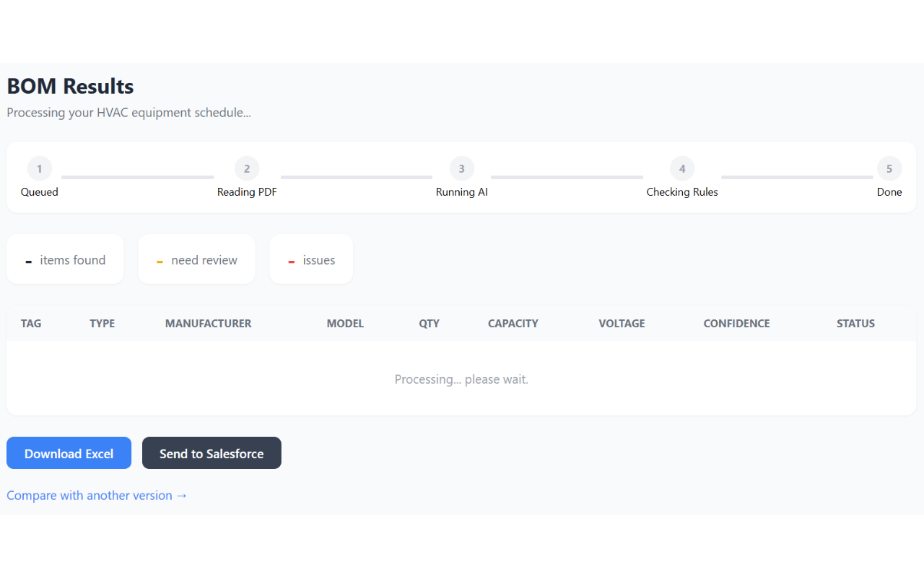This screenshot has height=578, width=924.
Task: Click step 1 Queued circle
Action: coord(40,169)
